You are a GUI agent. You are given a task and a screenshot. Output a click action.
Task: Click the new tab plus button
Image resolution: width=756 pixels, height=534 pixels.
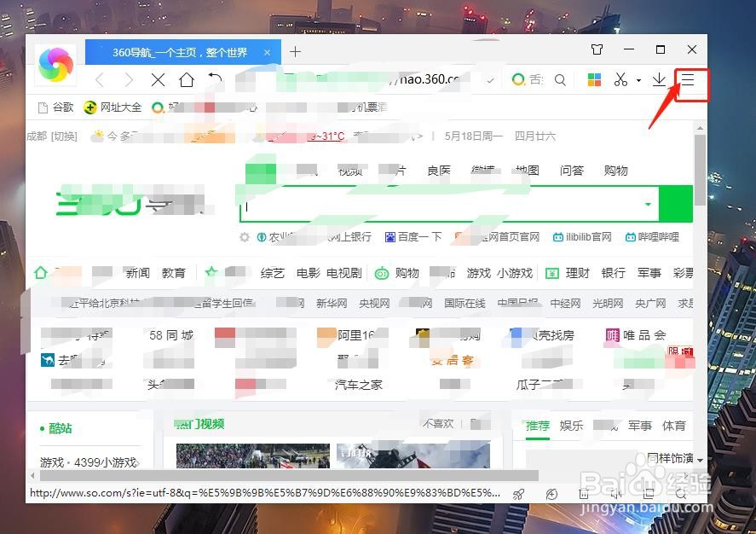point(295,51)
